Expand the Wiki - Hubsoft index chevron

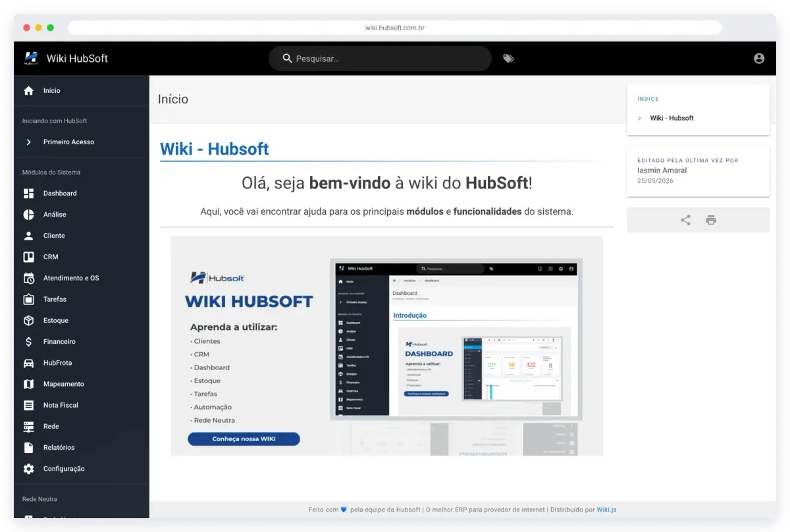click(x=639, y=119)
